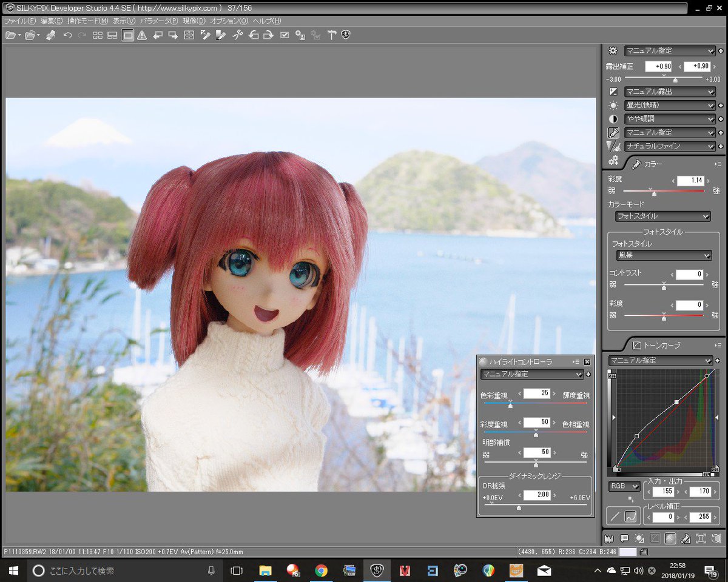This screenshot has width=728, height=582.
Task: Open the RGB channel dropdown
Action: (624, 486)
